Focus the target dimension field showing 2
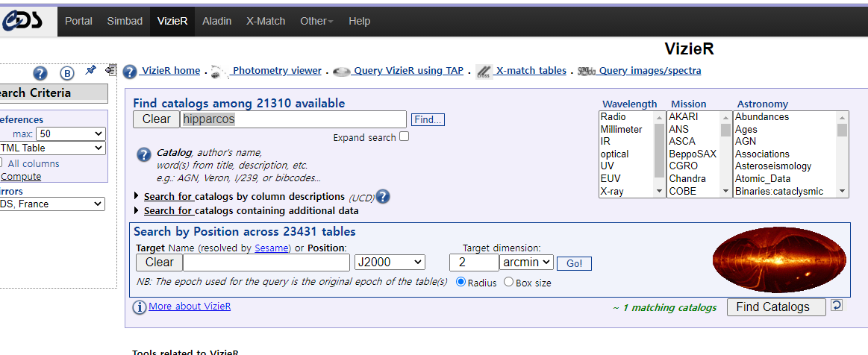The image size is (868, 355). pos(474,262)
